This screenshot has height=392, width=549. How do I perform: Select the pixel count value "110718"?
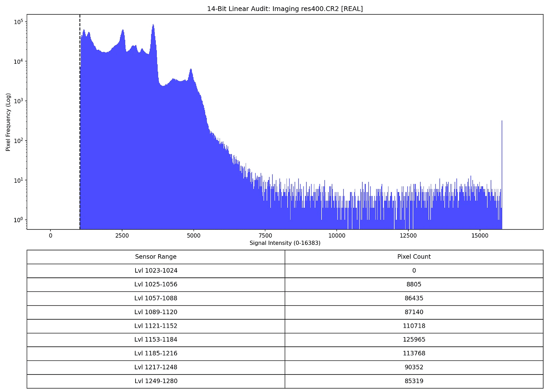click(414, 326)
